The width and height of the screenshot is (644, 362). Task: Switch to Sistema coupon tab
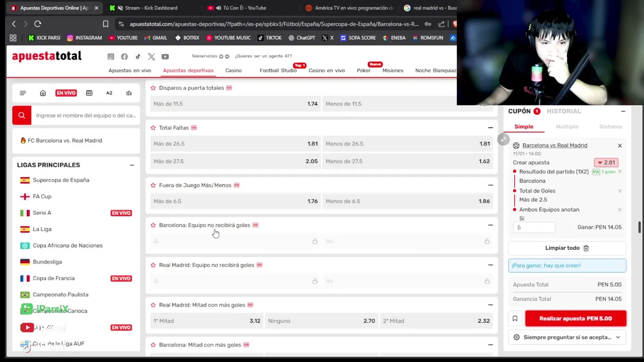click(x=610, y=127)
